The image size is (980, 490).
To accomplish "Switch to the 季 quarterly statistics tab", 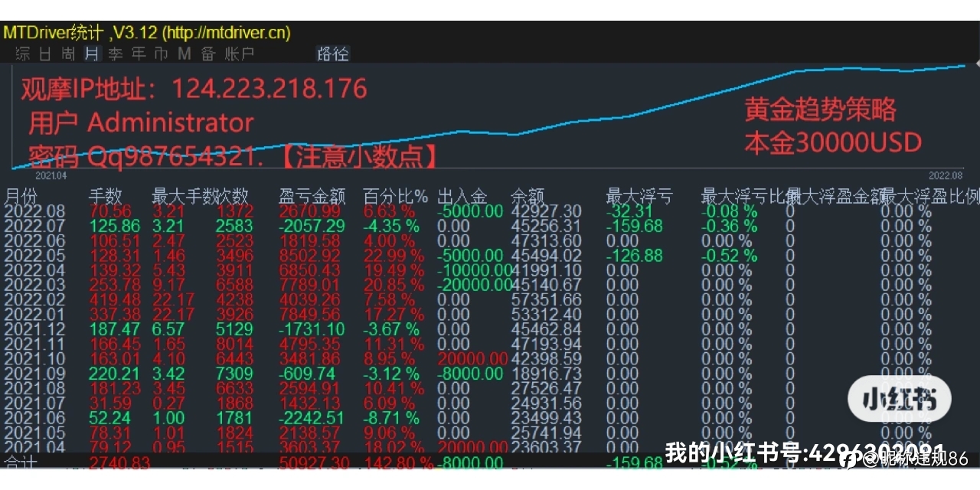I will (115, 54).
